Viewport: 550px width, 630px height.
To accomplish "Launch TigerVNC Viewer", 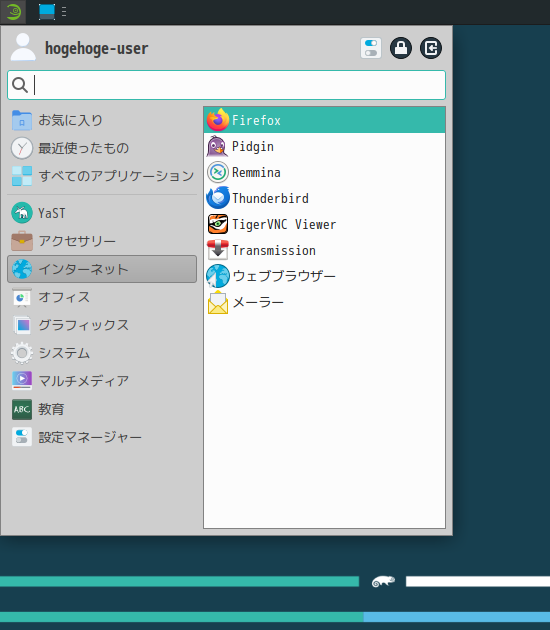I will pos(324,224).
